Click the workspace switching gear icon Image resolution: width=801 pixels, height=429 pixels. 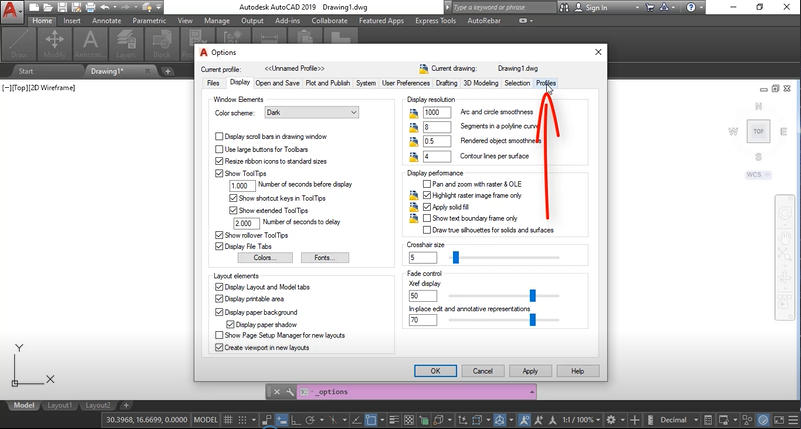click(610, 420)
